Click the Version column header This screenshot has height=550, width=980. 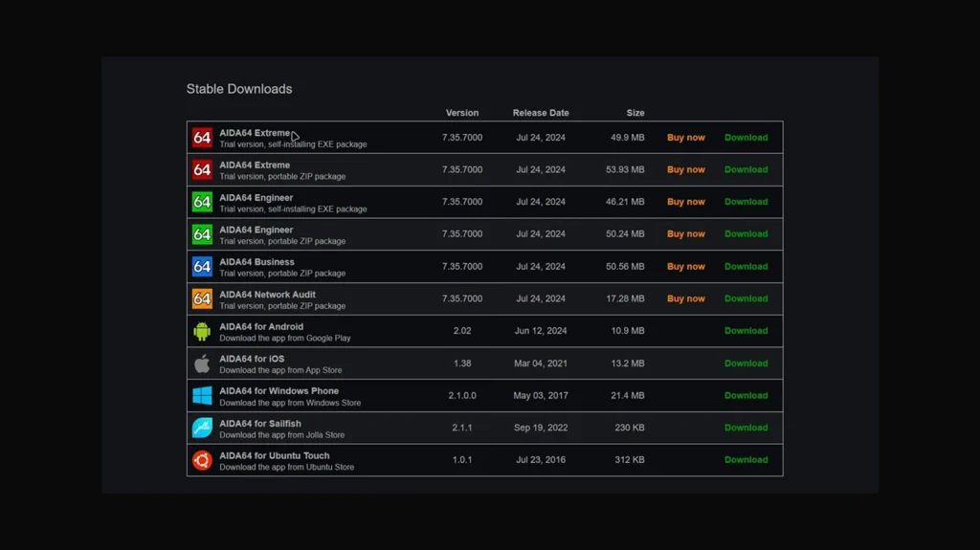tap(462, 113)
